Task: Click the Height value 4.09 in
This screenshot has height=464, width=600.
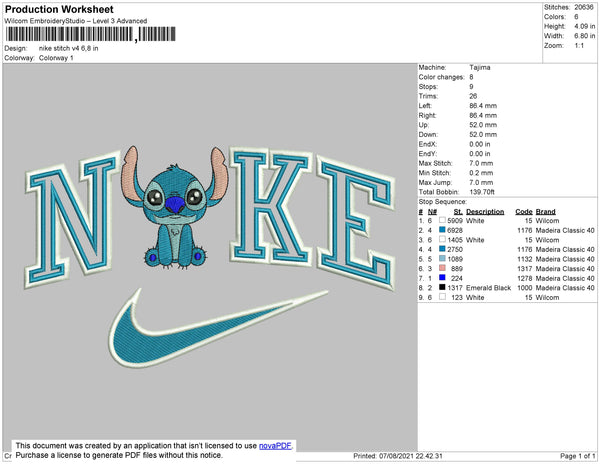Action: click(584, 26)
